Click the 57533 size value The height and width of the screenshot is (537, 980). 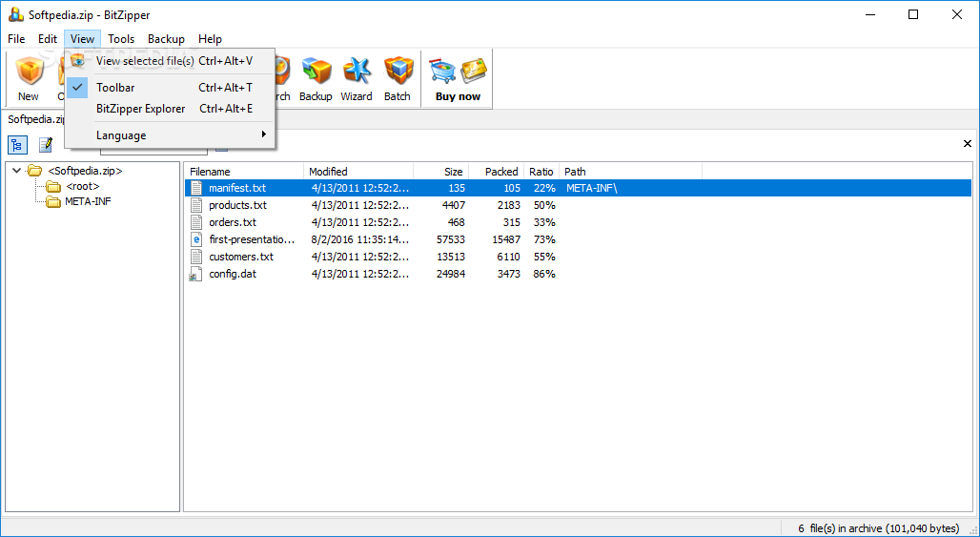451,239
